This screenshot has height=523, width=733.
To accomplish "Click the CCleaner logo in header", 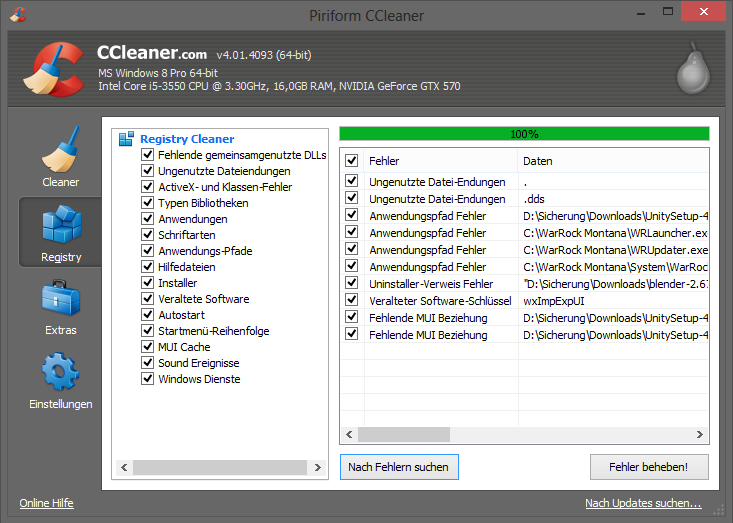I will pyautogui.click(x=53, y=69).
